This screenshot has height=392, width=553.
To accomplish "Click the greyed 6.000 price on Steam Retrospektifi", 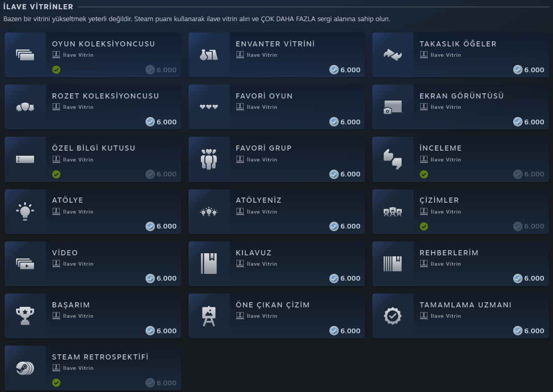I will click(x=166, y=383).
